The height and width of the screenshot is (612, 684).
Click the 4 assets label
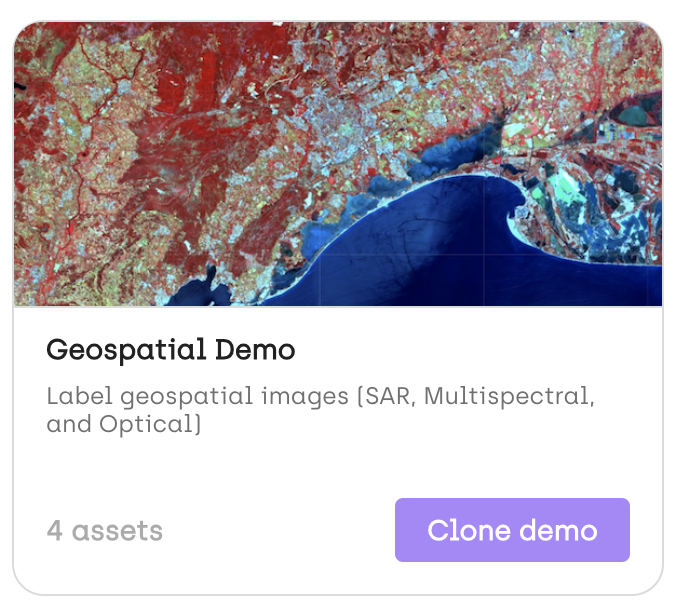coord(105,531)
